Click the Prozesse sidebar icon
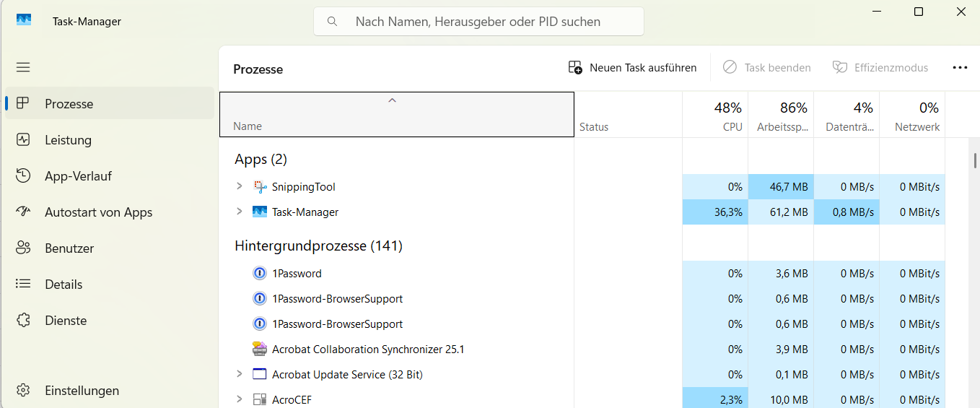The image size is (980, 408). click(23, 103)
